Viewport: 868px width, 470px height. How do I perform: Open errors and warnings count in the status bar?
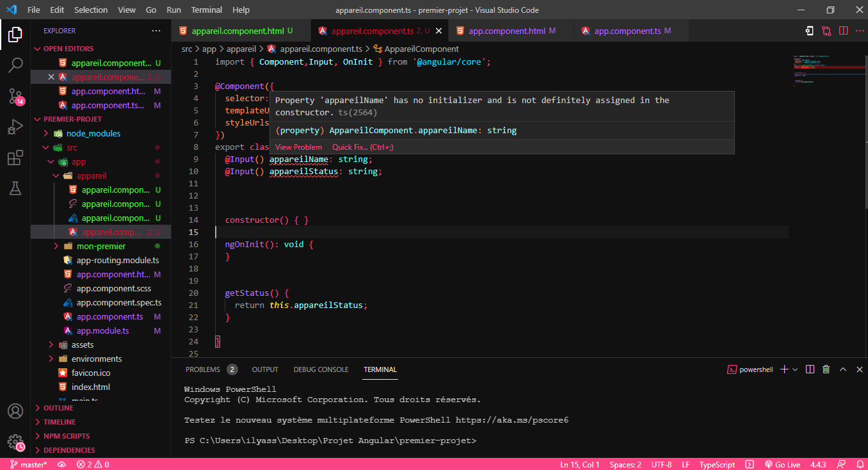pos(93,464)
